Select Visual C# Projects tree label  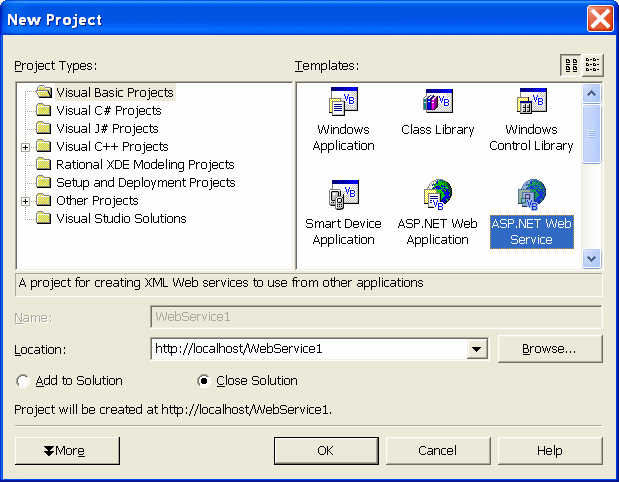click(109, 111)
